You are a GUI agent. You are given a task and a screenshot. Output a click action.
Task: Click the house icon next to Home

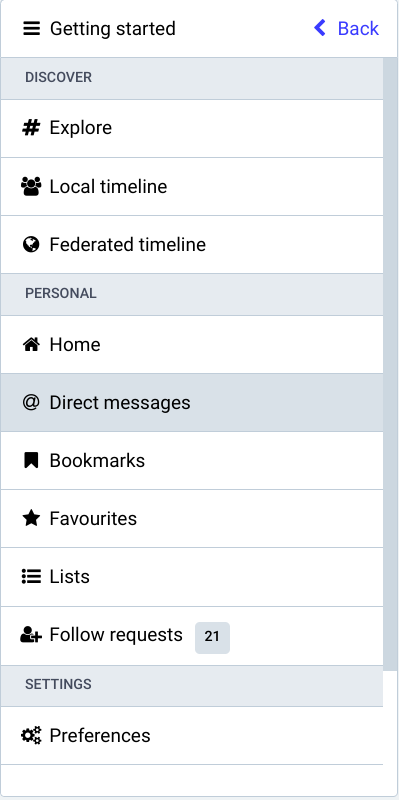coord(31,345)
